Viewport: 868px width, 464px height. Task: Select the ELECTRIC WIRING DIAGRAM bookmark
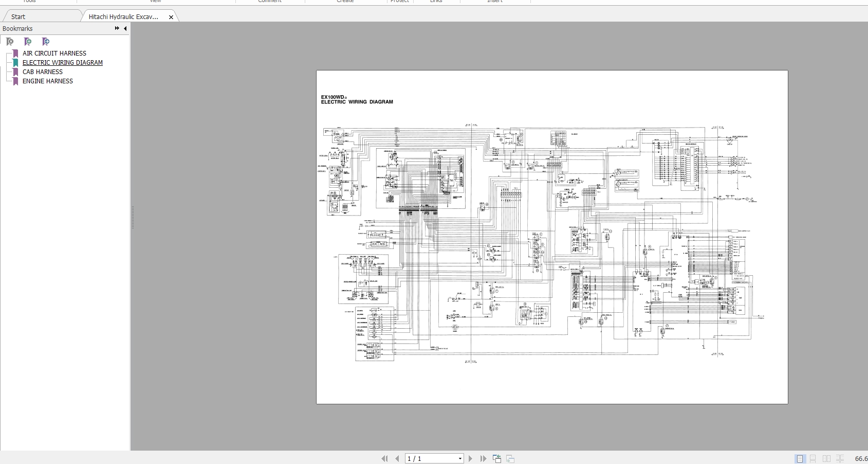[x=63, y=63]
